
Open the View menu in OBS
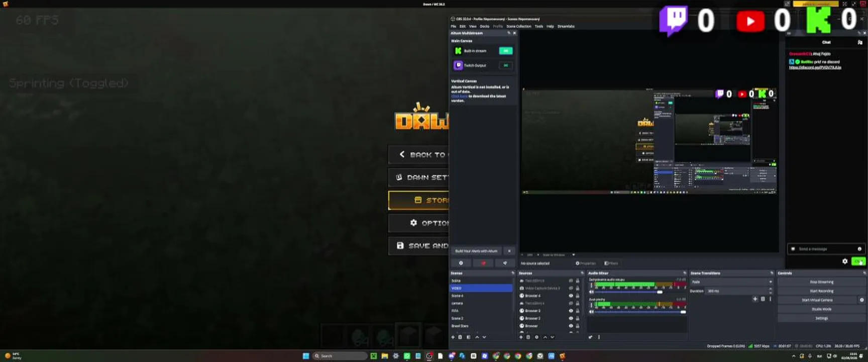click(x=473, y=26)
